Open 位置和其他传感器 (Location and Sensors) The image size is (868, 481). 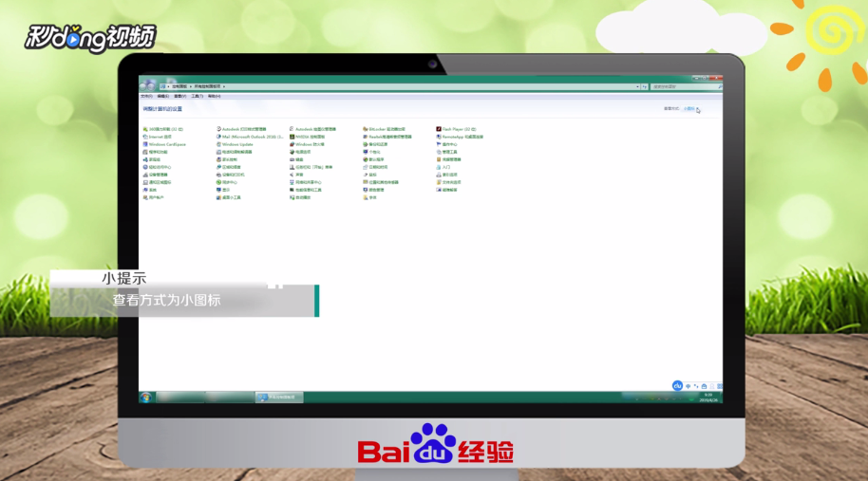tap(381, 182)
